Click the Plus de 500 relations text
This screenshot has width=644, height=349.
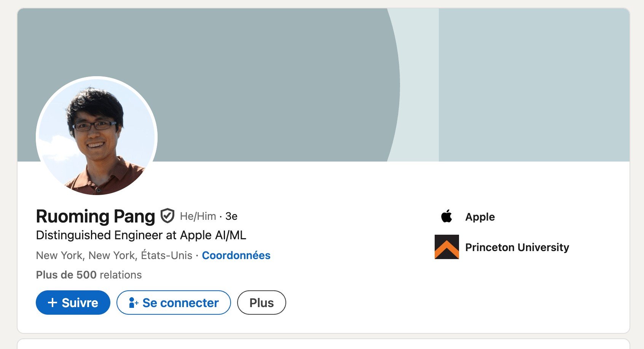[89, 275]
